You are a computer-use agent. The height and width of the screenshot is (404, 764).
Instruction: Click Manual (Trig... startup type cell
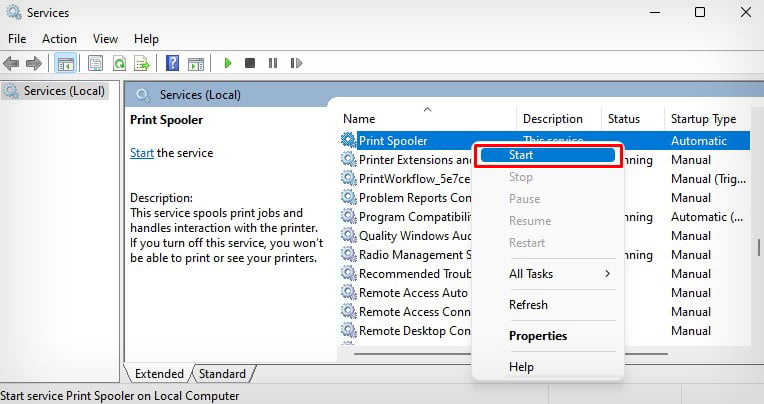click(708, 179)
